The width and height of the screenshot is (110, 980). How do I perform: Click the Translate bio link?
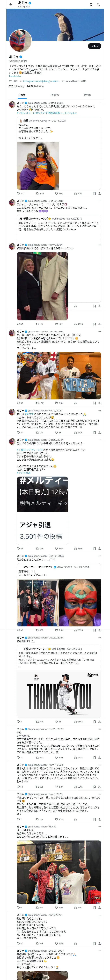[x=15, y=76]
